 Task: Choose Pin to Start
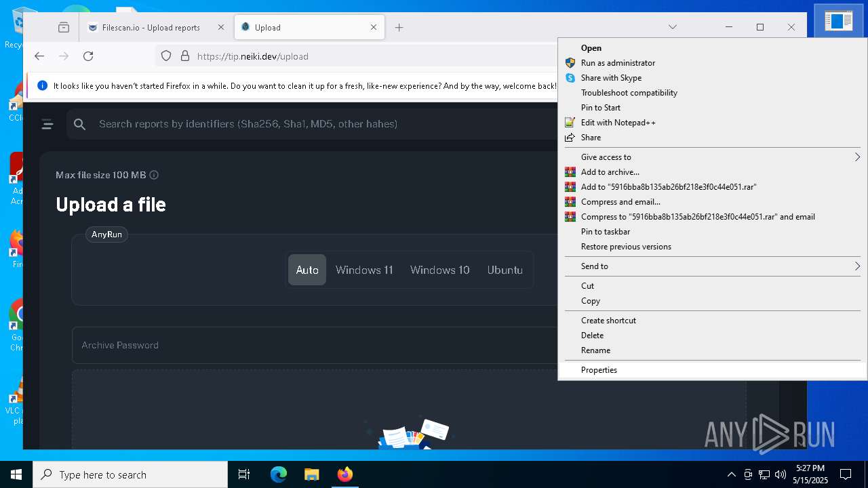point(712,108)
